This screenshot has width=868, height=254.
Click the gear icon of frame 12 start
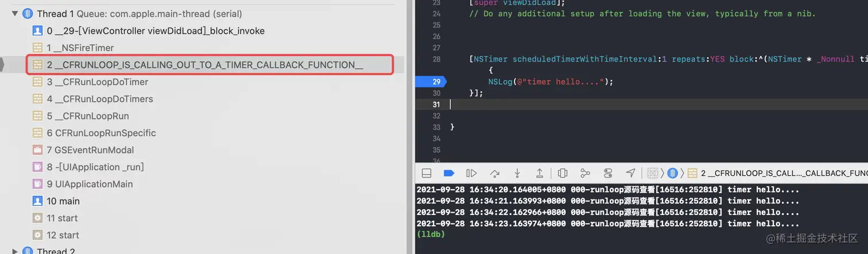[37, 235]
